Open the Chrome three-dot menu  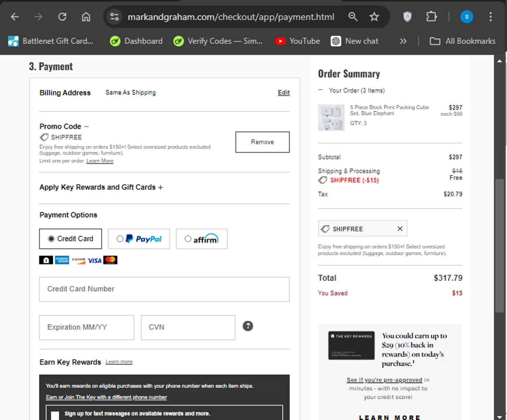pos(490,17)
